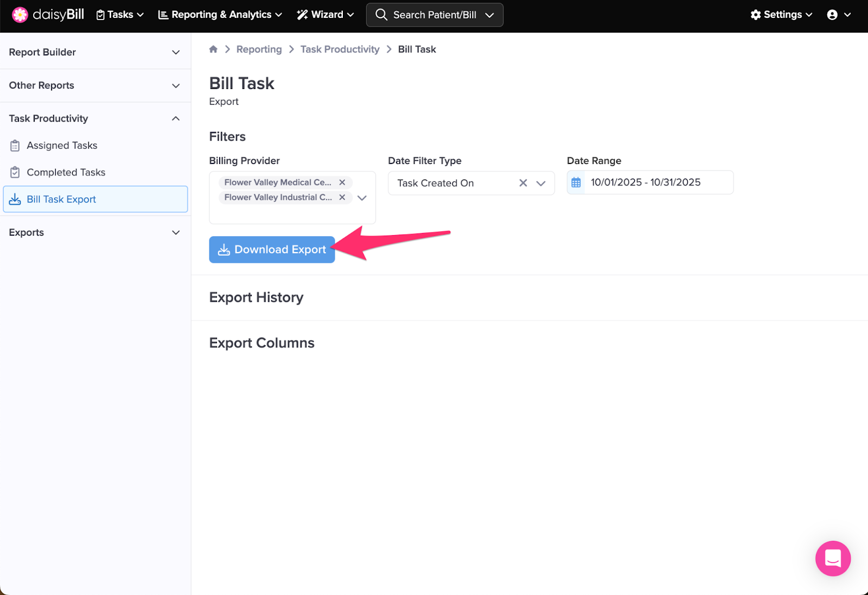Remove Flower Valley Industrial provider tag

pyautogui.click(x=342, y=198)
